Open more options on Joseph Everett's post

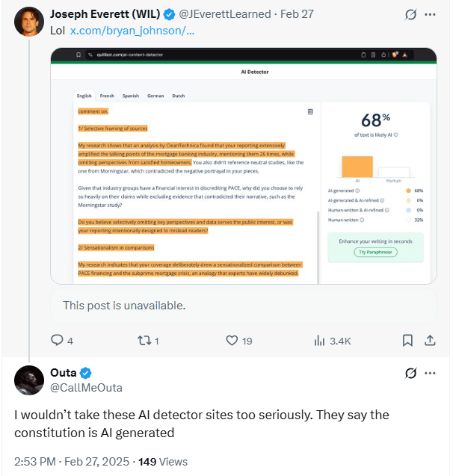(x=430, y=14)
